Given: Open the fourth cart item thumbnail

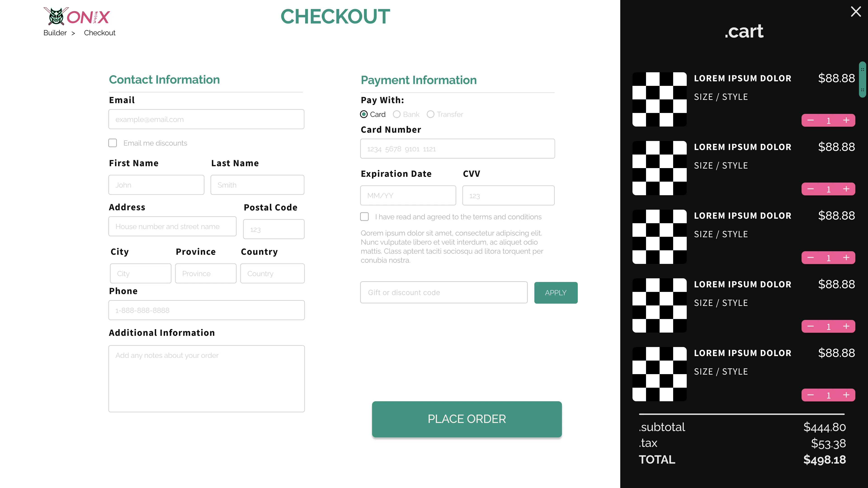Looking at the screenshot, I should [x=659, y=305].
